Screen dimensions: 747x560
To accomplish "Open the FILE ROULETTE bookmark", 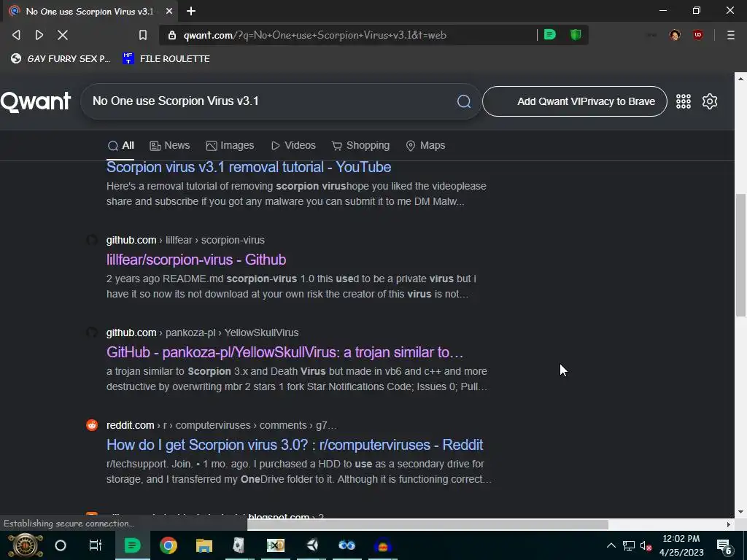I will coord(166,58).
